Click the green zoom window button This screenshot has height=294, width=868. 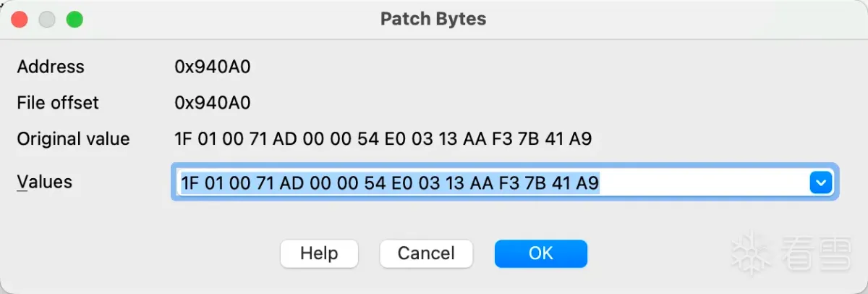(x=75, y=19)
